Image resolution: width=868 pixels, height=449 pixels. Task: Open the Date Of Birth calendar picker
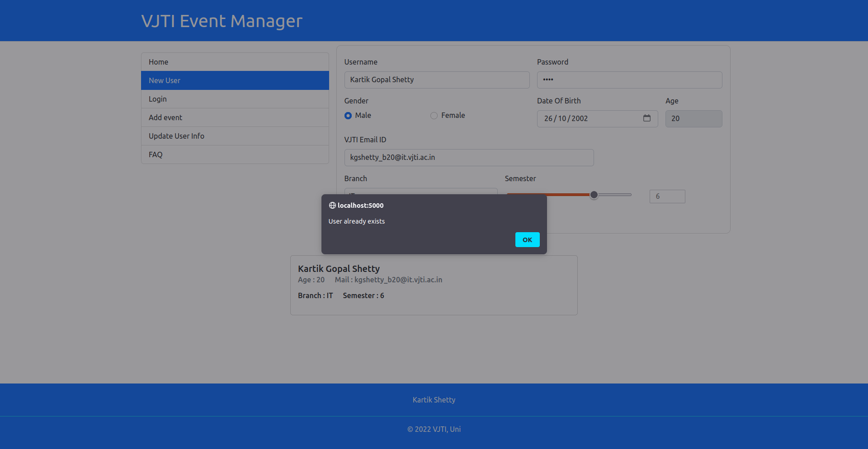tap(647, 118)
